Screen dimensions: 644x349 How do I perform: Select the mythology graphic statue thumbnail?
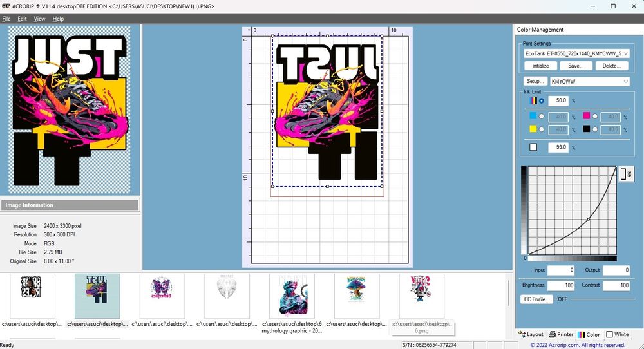(x=292, y=296)
